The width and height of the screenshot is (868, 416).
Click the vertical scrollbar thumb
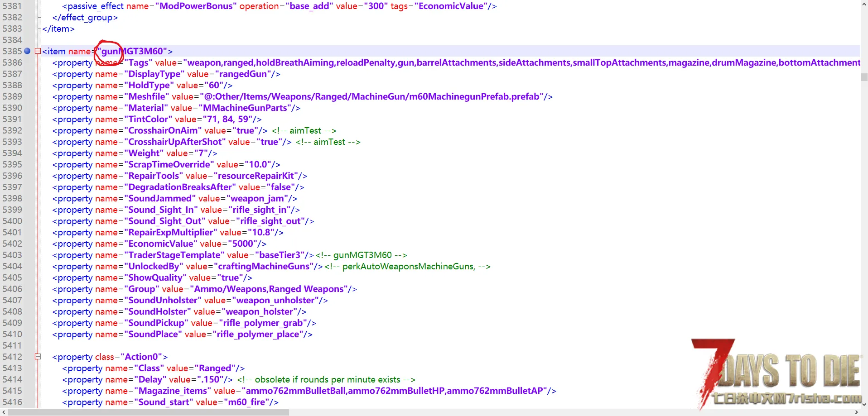(864, 77)
